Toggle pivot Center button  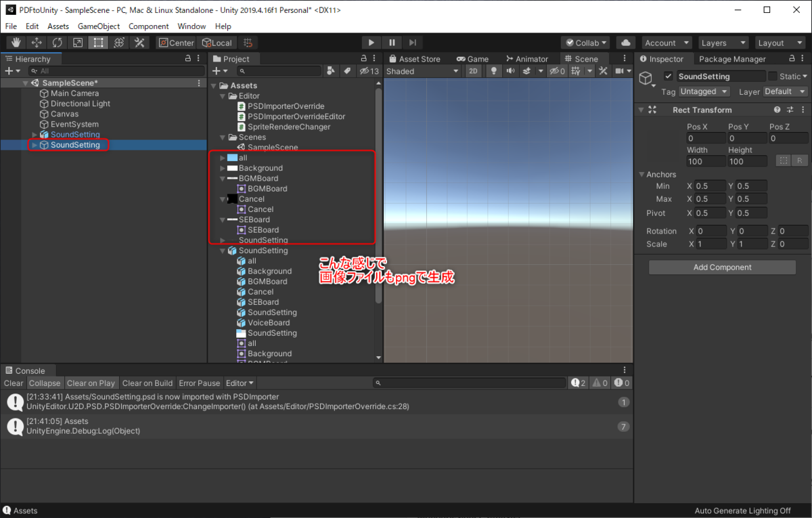(x=177, y=43)
